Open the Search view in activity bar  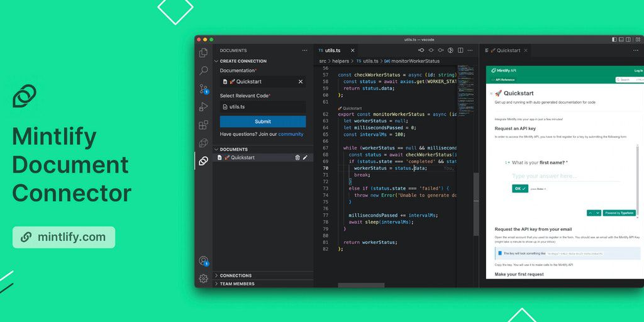point(203,71)
